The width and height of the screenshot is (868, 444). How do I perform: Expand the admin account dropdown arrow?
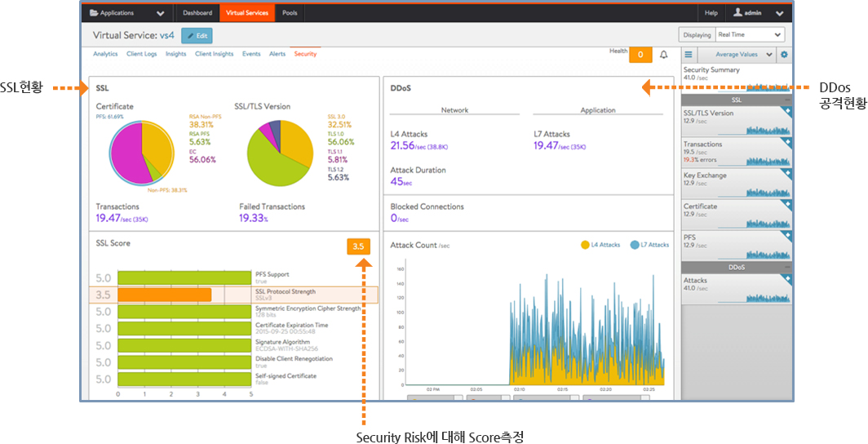779,13
